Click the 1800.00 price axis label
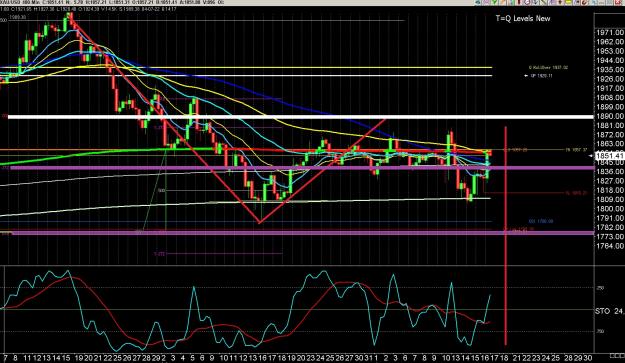This screenshot has width=625, height=363. (x=610, y=209)
